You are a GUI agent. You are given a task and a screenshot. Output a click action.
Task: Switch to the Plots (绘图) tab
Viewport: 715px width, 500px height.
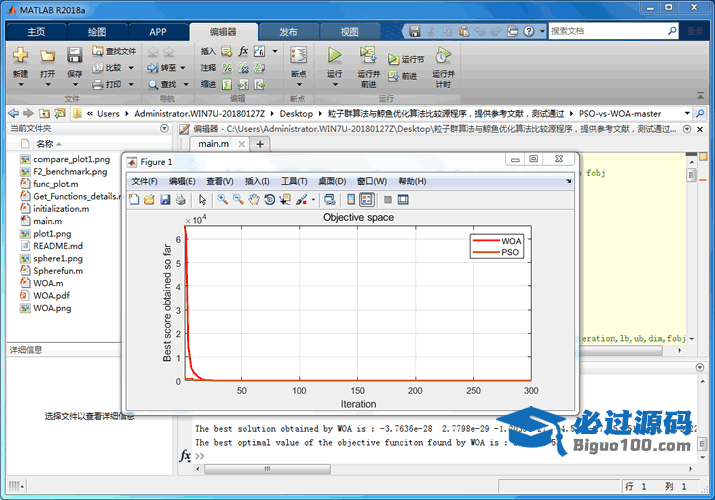(97, 32)
